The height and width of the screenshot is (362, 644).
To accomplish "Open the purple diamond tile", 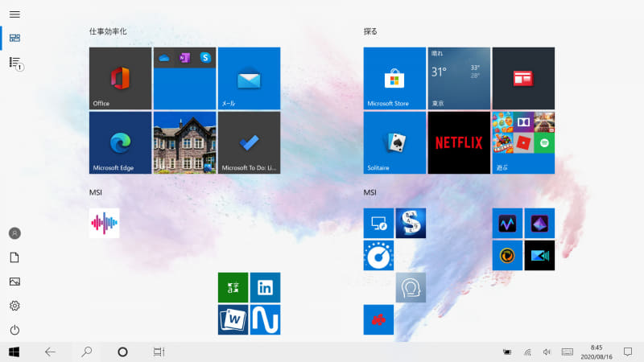I will click(x=539, y=223).
